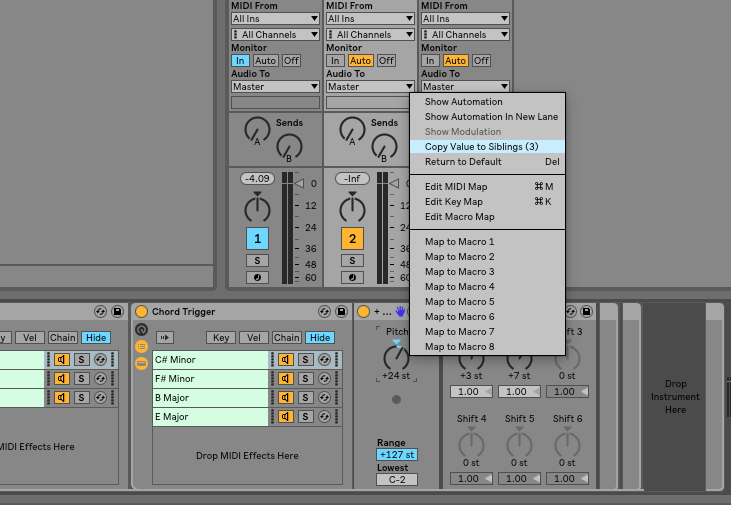Viewport: 731px width, 505px height.
Task: Toggle the track 1 activator button
Action: pos(257,239)
